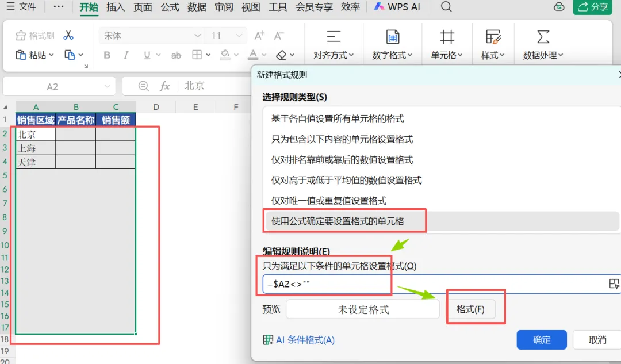621x364 pixels.
Task: Expand the borders dropdown arrow
Action: [208, 55]
